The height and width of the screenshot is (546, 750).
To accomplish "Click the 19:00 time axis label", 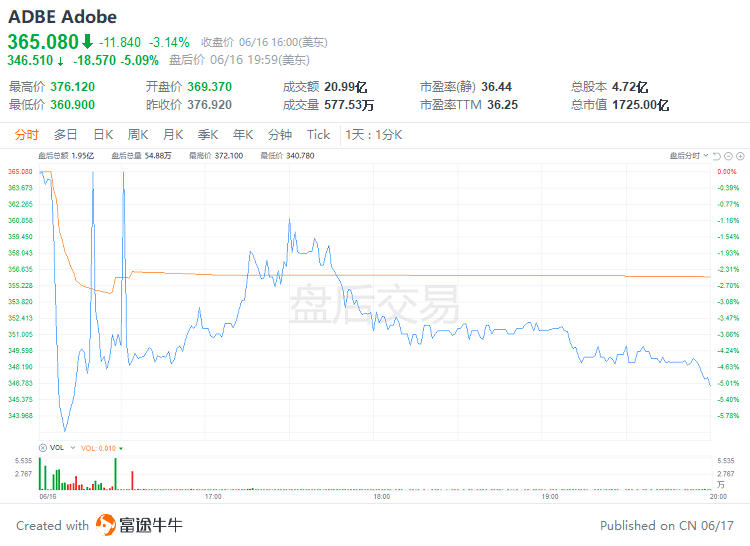I will pos(550,497).
